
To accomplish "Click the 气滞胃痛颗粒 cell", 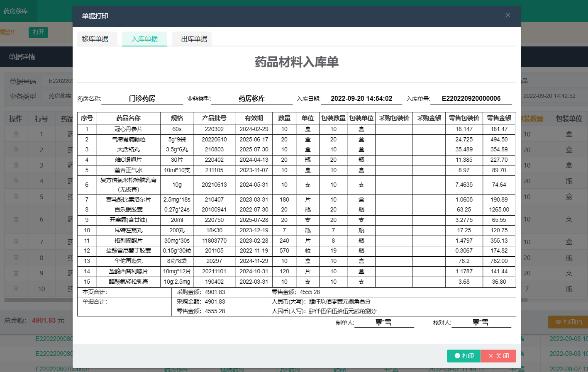I will (128, 140).
